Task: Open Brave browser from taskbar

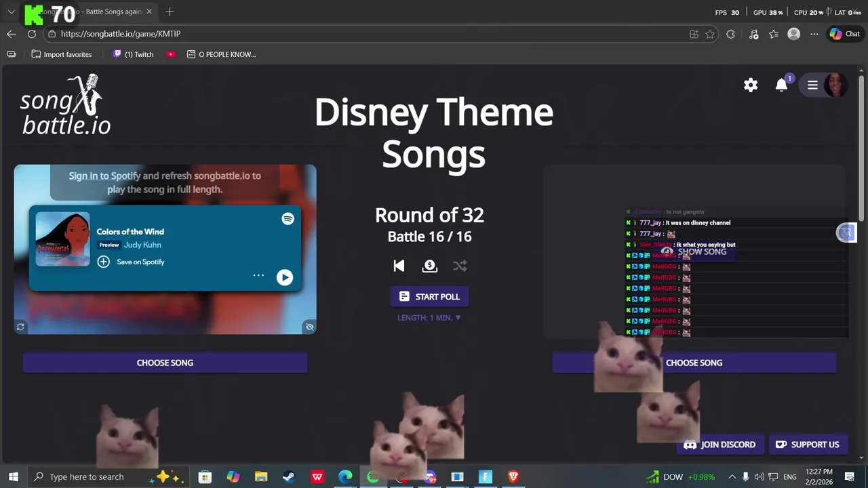Action: [513, 476]
